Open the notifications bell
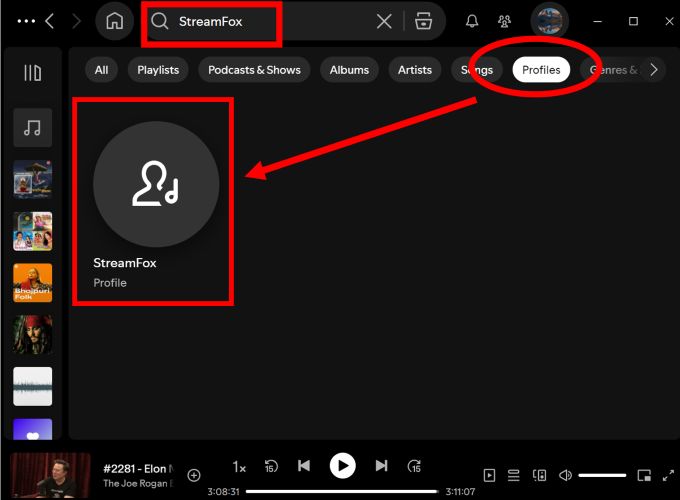 pyautogui.click(x=472, y=21)
